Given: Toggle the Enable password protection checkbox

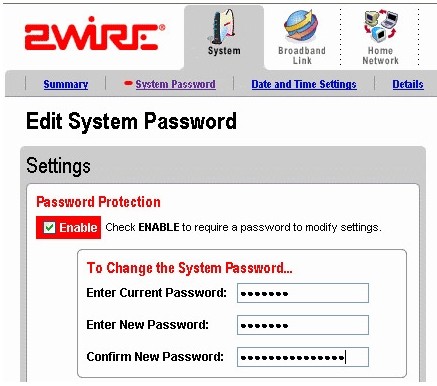Looking at the screenshot, I should [x=49, y=228].
